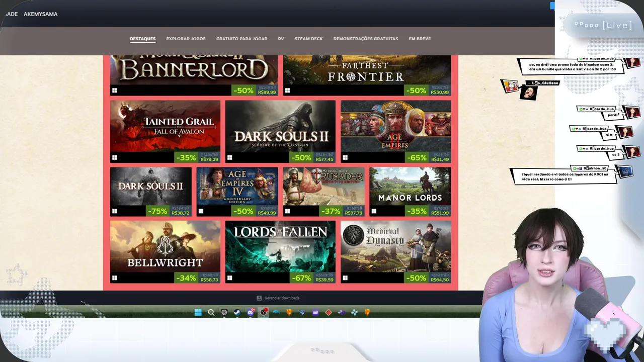Click the R$37,79 price tag
This screenshot has height=362, width=644.
pos(353,213)
